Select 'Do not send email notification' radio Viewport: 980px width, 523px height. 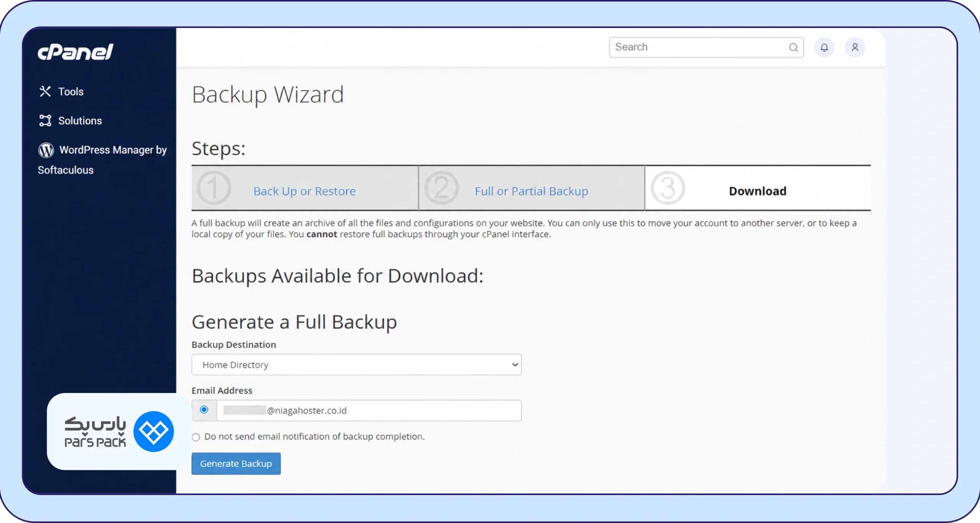pyautogui.click(x=196, y=437)
